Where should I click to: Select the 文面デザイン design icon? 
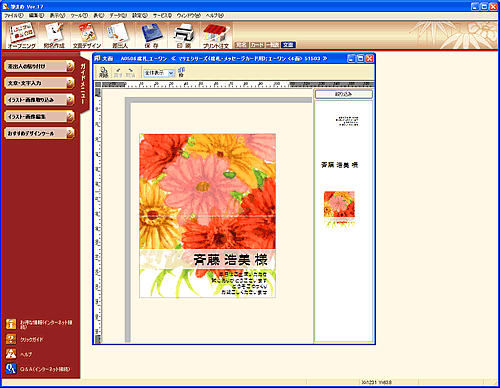pyautogui.click(x=87, y=35)
